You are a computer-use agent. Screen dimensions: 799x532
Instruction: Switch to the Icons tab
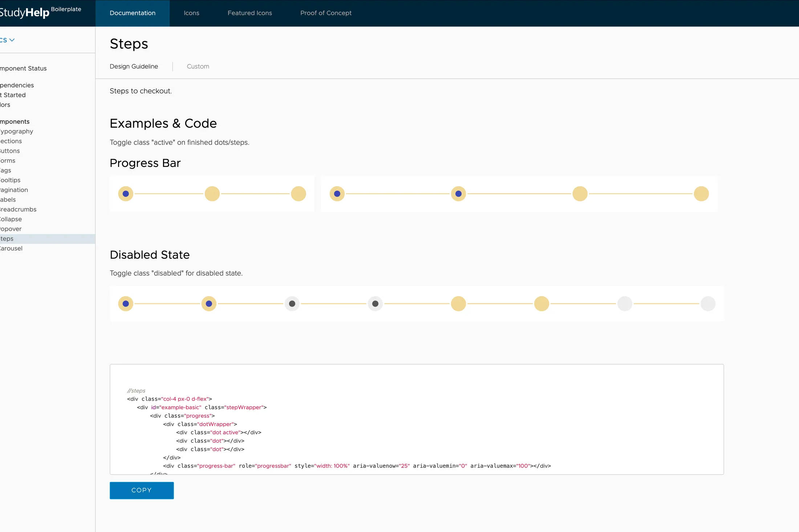191,13
